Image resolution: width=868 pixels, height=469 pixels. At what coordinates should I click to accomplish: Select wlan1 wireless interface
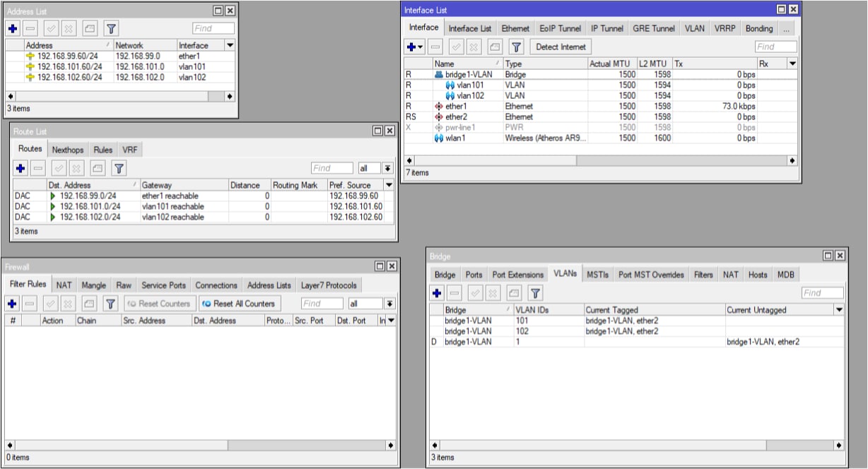601,138
